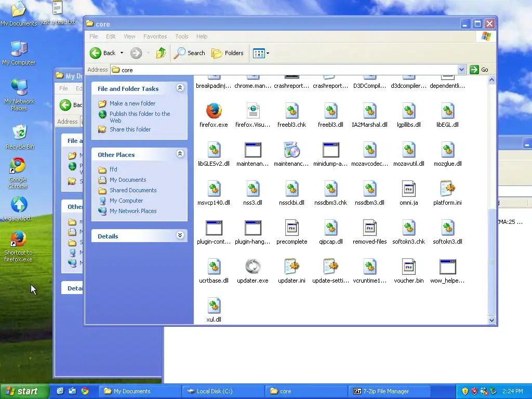Image resolution: width=532 pixels, height=399 pixels.
Task: Click Publish this folder to the Web
Action: click(x=140, y=117)
